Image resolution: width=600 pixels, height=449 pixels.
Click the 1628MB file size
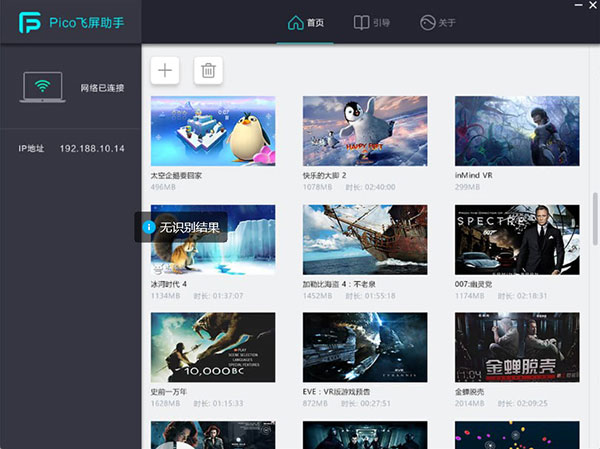point(165,403)
